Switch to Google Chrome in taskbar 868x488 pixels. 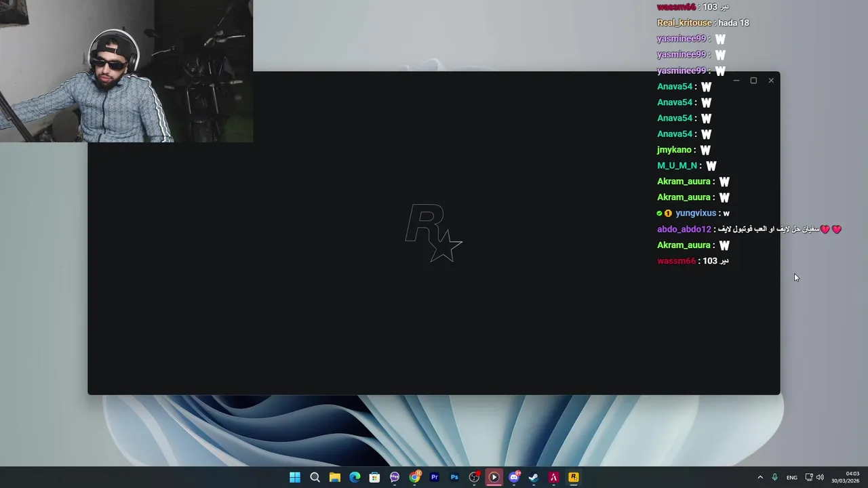(x=414, y=477)
